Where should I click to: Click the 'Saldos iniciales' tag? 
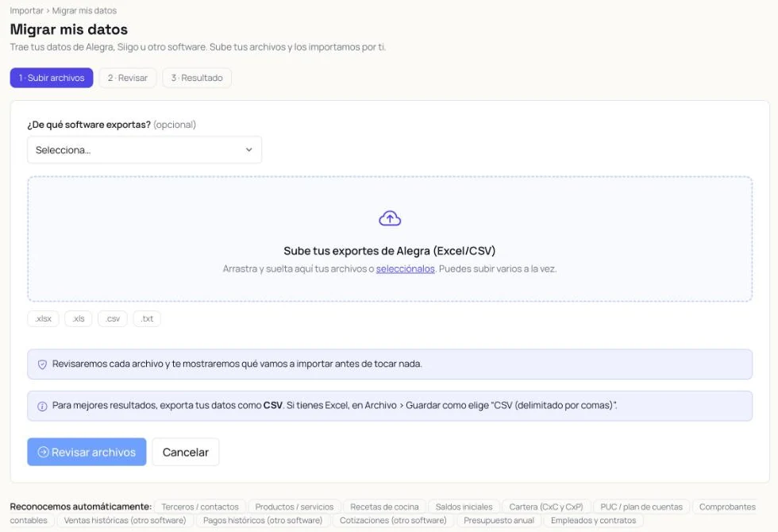tap(464, 507)
